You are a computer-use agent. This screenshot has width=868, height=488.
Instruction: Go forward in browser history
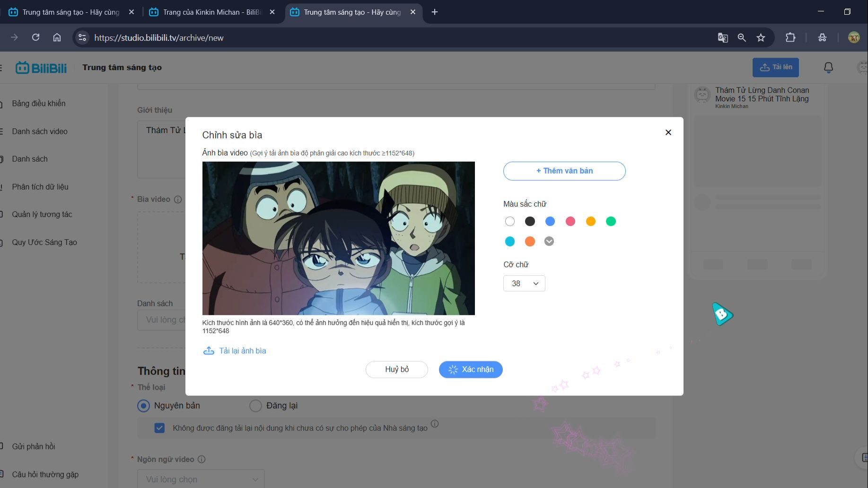14,37
